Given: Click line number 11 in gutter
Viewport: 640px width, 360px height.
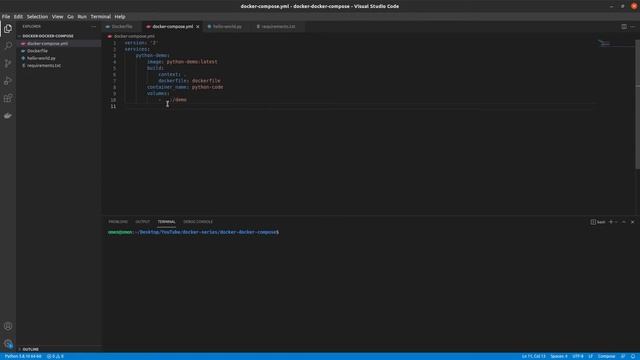Looking at the screenshot, I should [113, 107].
